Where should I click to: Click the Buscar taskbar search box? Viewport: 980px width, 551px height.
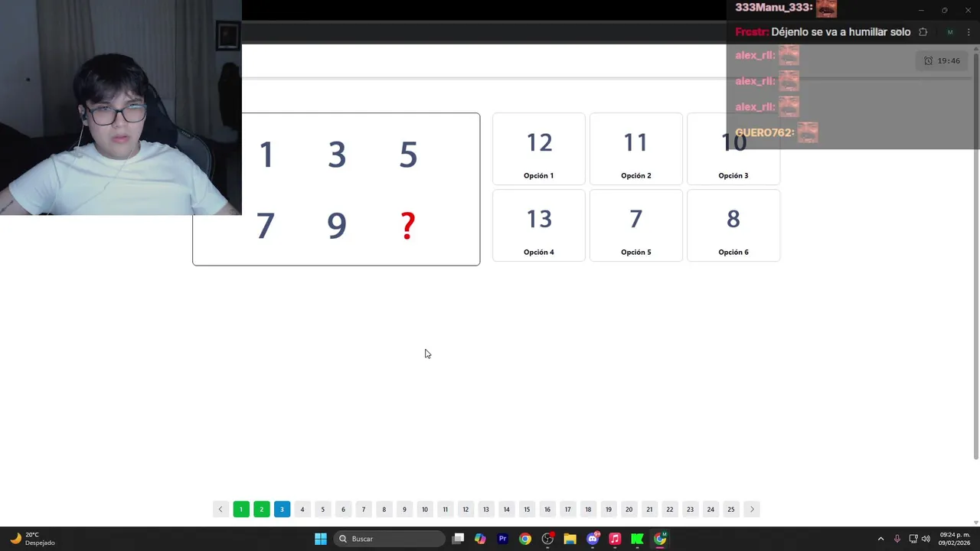(390, 539)
